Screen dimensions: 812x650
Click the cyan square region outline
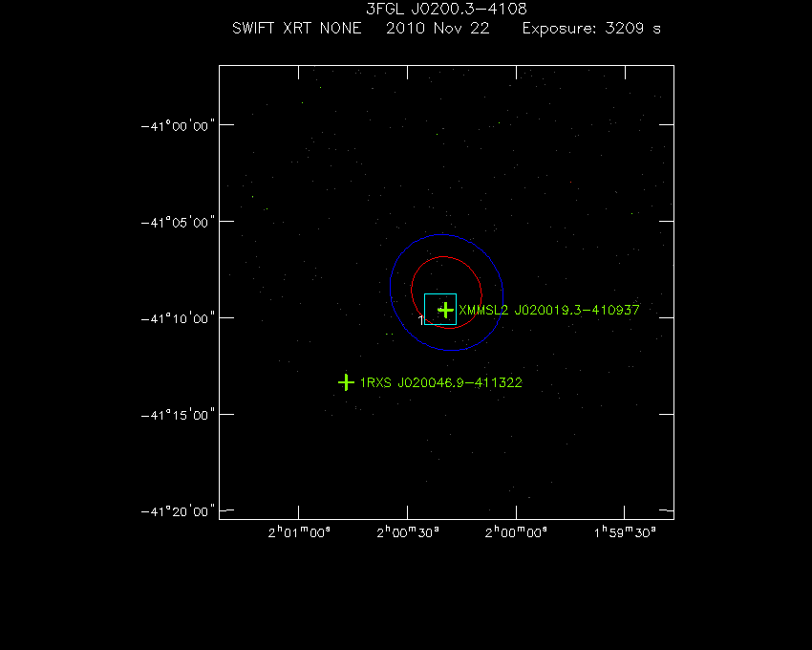[x=440, y=309]
